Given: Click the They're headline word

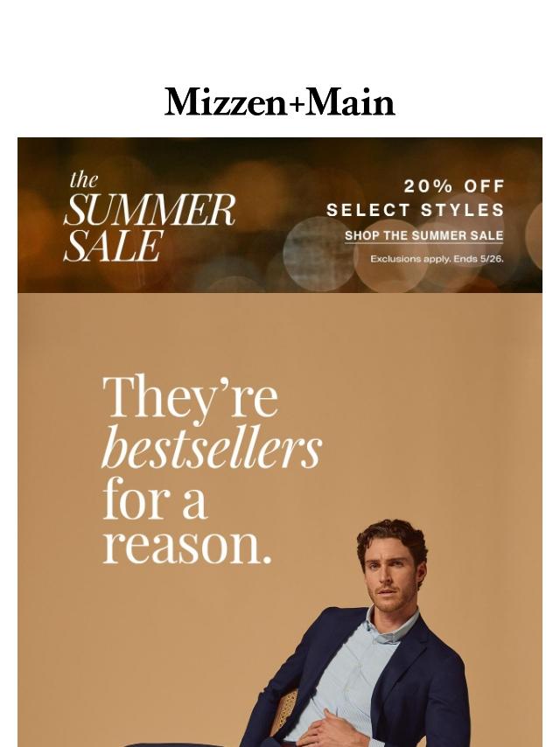Looking at the screenshot, I should tap(190, 398).
